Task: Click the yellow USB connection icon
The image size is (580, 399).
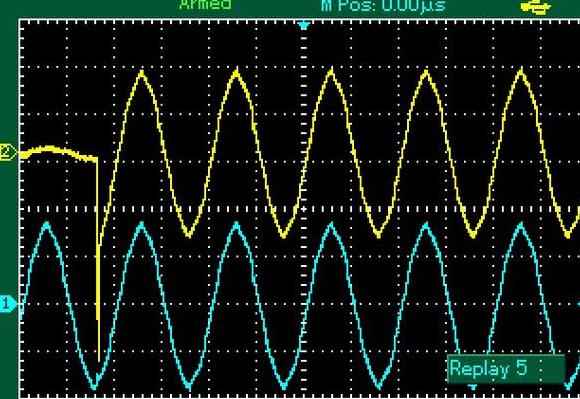Action: point(536,7)
